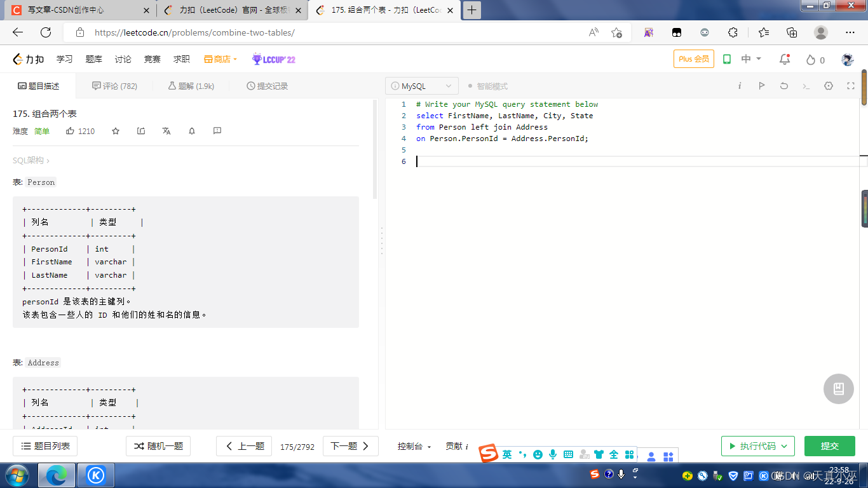The height and width of the screenshot is (488, 868).
Task: Open 执行代码 run options arrow
Action: click(x=784, y=446)
